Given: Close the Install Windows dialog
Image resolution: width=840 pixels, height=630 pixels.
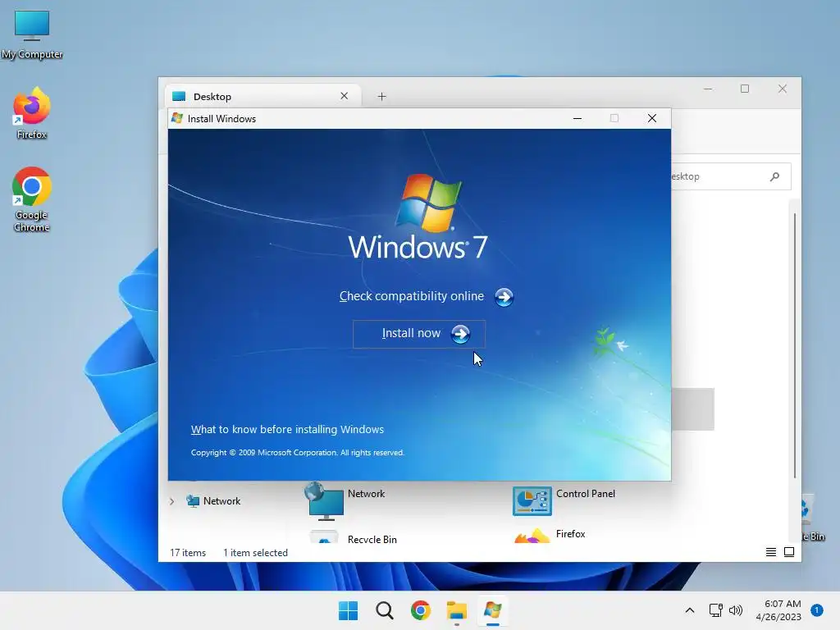Looking at the screenshot, I should [652, 118].
